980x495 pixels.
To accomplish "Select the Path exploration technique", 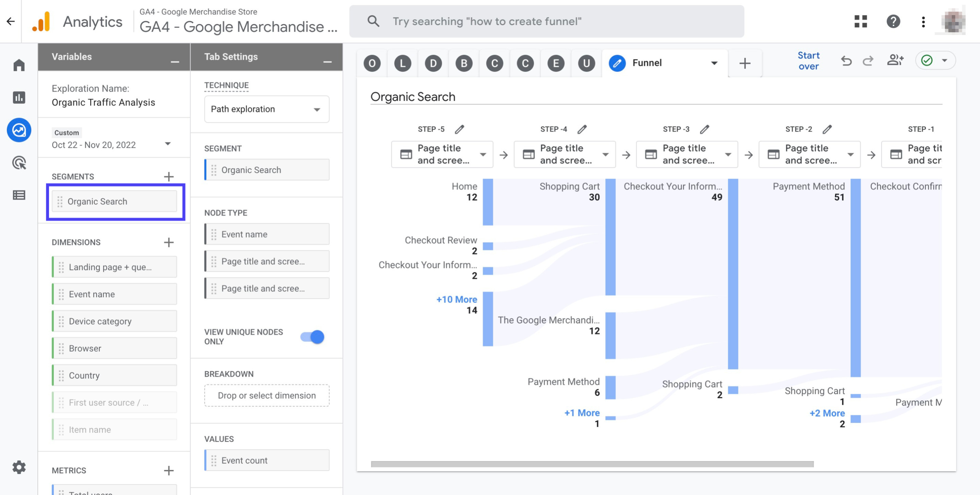I will pyautogui.click(x=266, y=109).
